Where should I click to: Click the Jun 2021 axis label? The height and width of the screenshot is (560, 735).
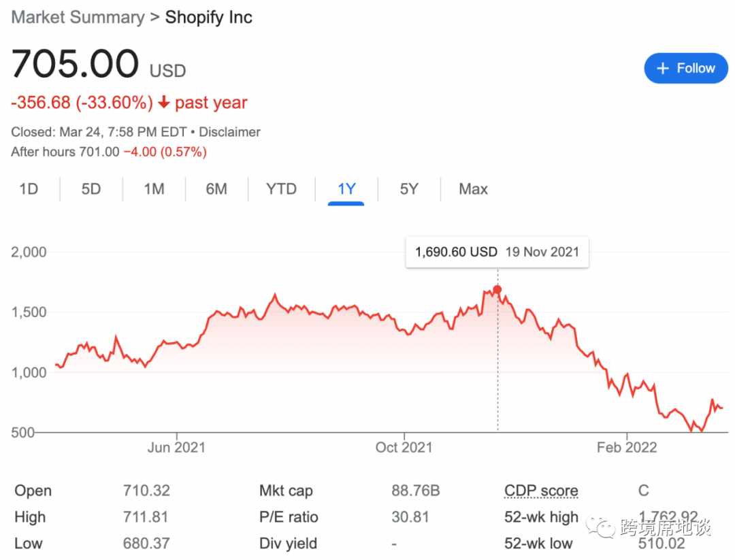click(x=176, y=447)
